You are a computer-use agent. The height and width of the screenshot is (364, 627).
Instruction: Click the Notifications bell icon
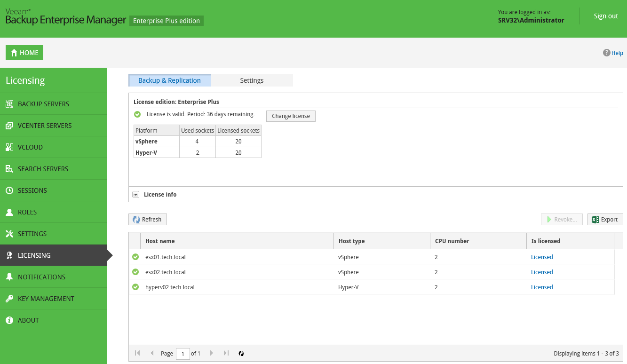9,277
